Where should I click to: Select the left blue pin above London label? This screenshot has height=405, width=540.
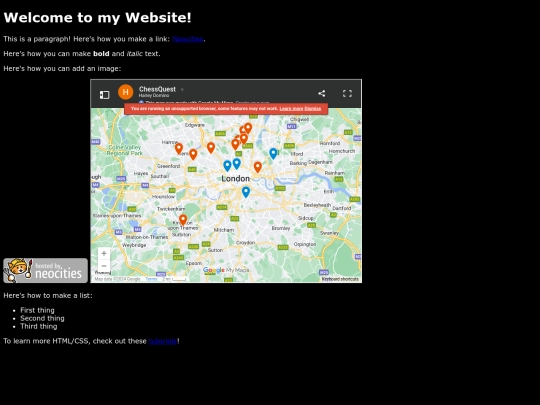click(227, 166)
